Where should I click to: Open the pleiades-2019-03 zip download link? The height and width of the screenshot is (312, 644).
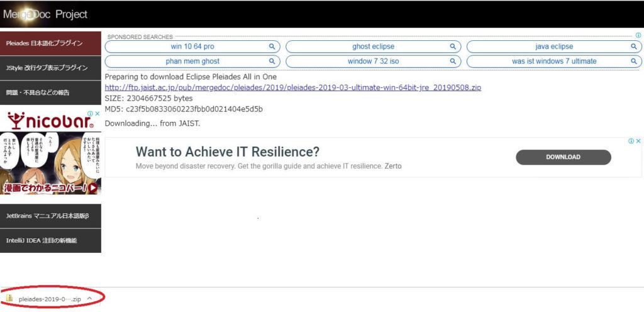pyautogui.click(x=293, y=87)
